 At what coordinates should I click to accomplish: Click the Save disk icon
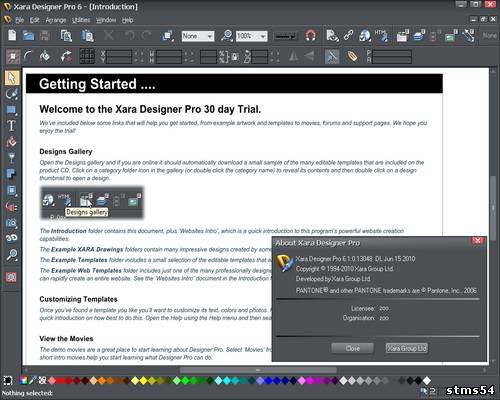click(x=45, y=35)
